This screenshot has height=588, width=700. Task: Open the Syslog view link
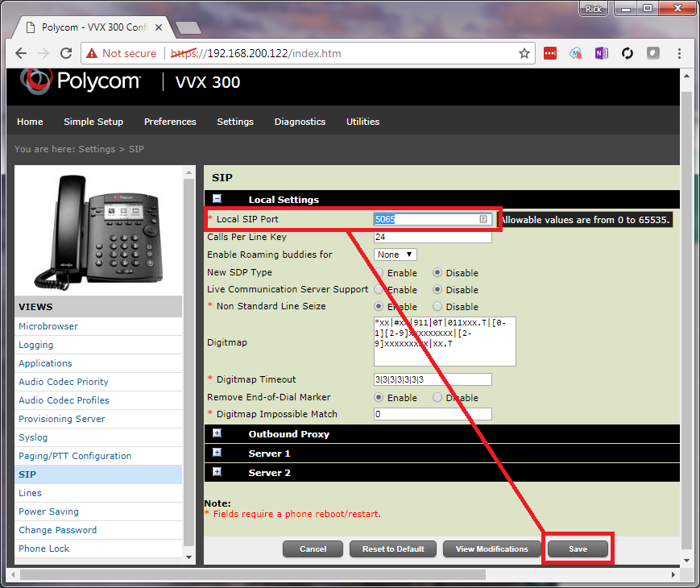pos(33,437)
